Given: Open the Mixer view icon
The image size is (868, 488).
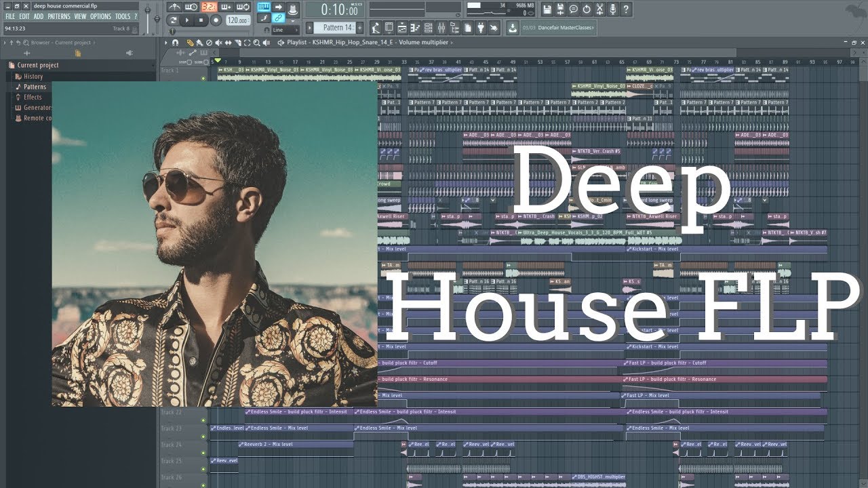Looking at the screenshot, I should click(x=441, y=28).
